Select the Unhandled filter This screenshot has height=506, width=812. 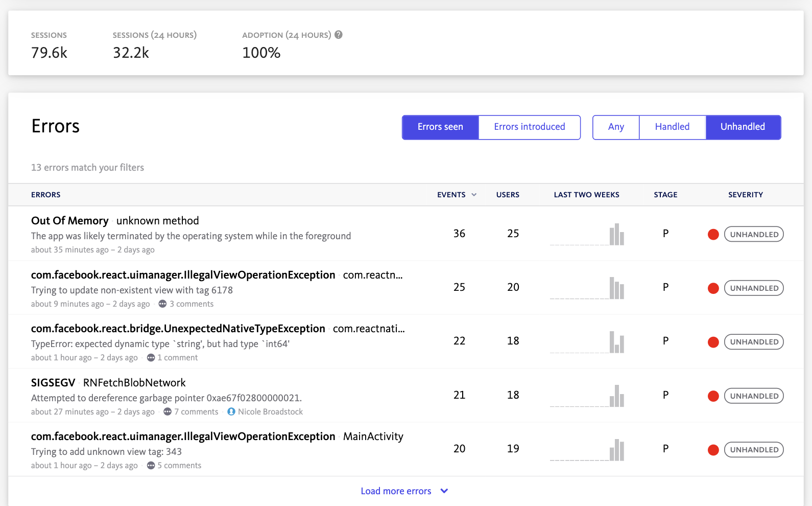[x=743, y=127]
